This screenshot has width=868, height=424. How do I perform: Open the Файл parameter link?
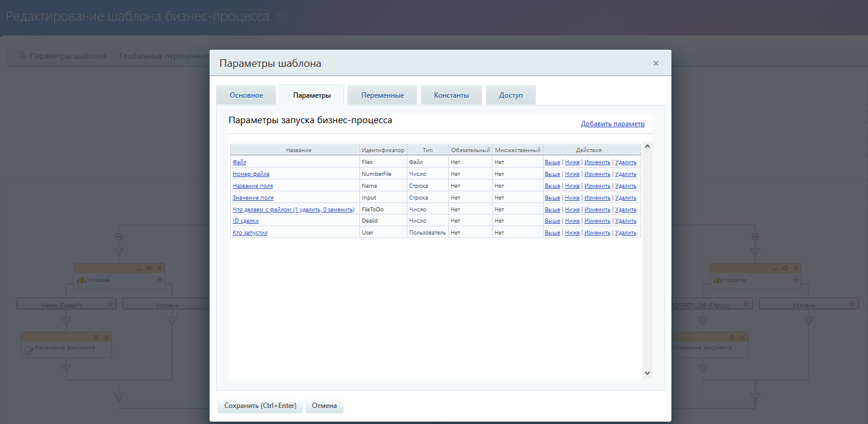pyautogui.click(x=239, y=162)
